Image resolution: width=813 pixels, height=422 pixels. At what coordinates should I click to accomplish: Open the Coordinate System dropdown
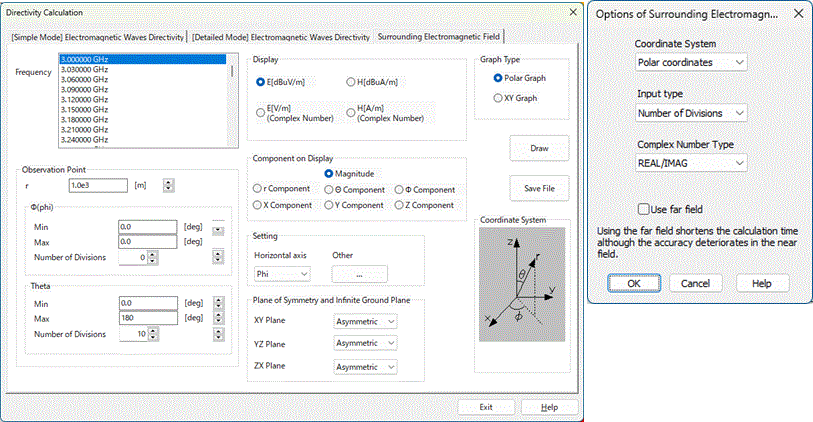(691, 63)
